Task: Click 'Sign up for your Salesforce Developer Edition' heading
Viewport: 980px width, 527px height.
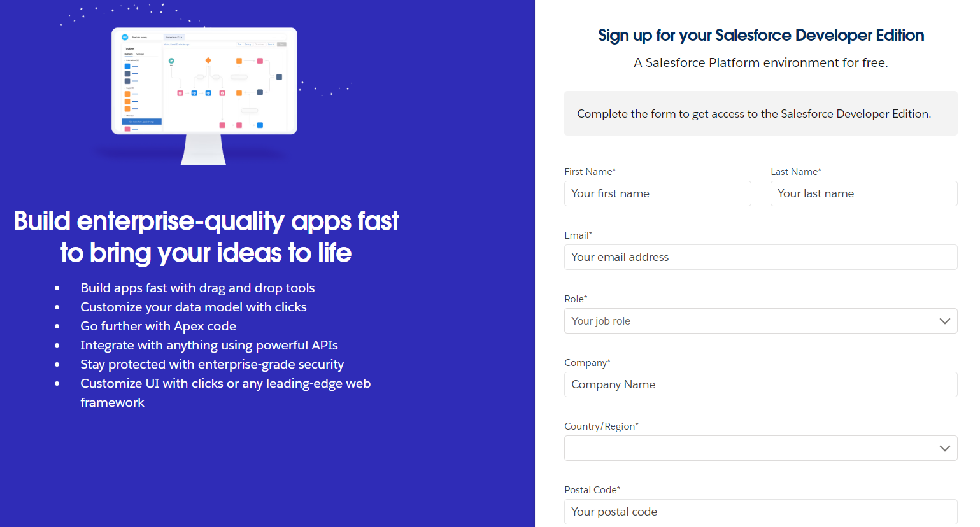Action: (x=761, y=35)
